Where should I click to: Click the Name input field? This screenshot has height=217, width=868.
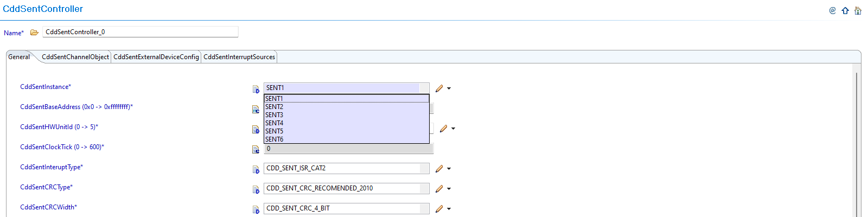[x=140, y=32]
